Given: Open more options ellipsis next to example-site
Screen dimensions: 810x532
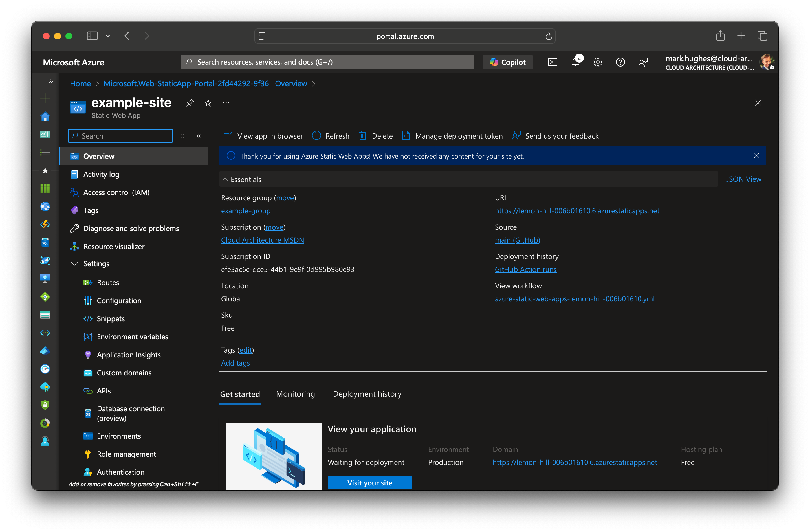Looking at the screenshot, I should pyautogui.click(x=226, y=102).
